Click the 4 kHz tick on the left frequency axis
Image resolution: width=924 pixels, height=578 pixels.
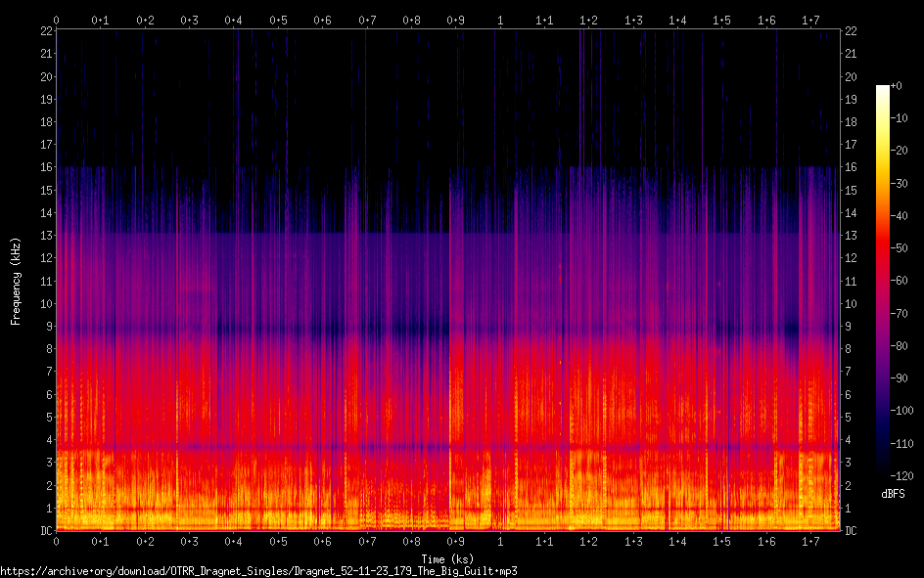tap(47, 440)
